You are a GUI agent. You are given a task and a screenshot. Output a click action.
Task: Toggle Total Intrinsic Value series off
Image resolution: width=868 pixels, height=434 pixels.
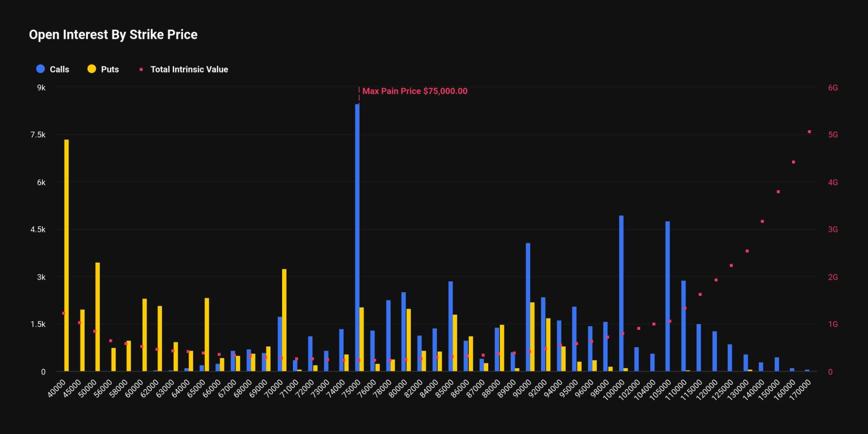(189, 69)
